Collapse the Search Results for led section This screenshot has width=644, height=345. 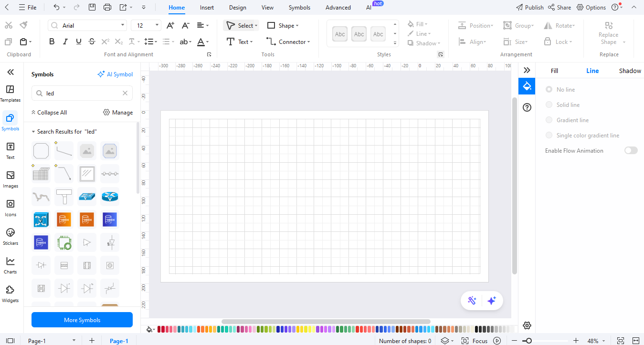(x=33, y=131)
